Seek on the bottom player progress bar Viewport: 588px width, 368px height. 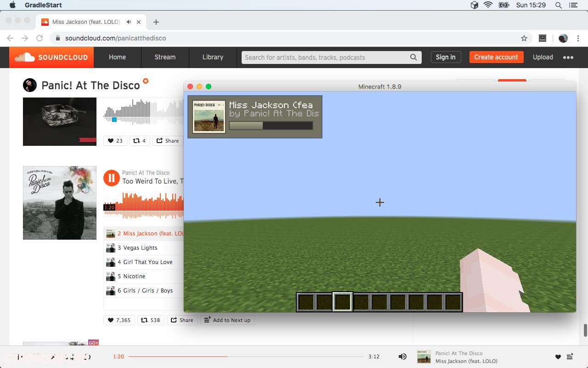click(x=246, y=356)
